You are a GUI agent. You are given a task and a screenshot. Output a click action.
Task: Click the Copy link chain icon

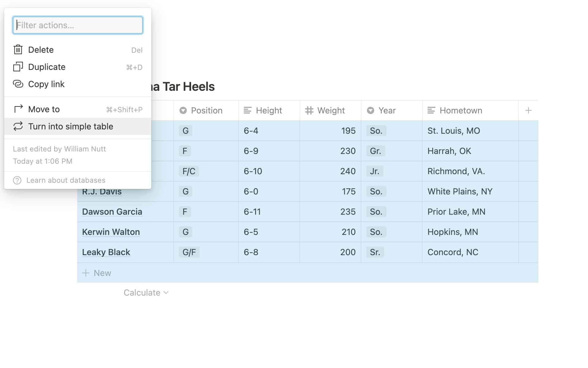tap(18, 84)
